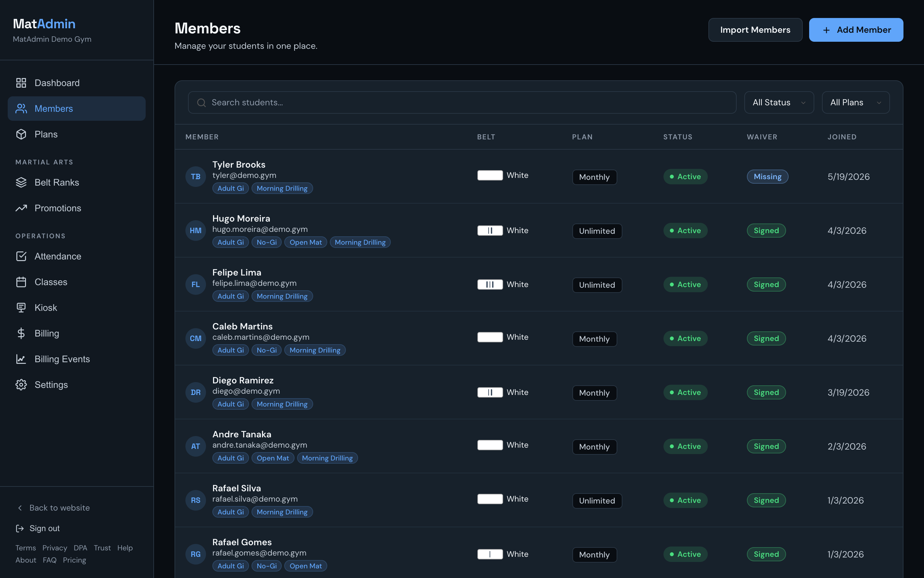Click the Terms footer link
Viewport: 924px width, 578px height.
pyautogui.click(x=26, y=548)
